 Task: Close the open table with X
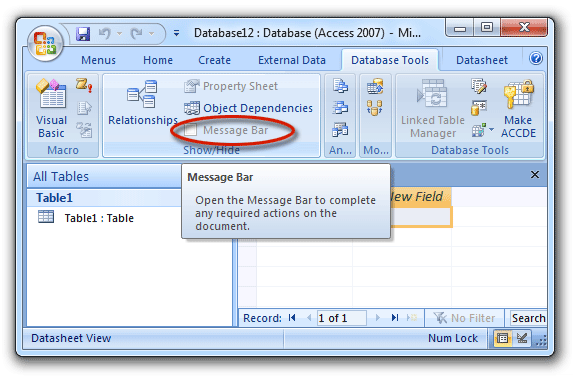coord(534,175)
